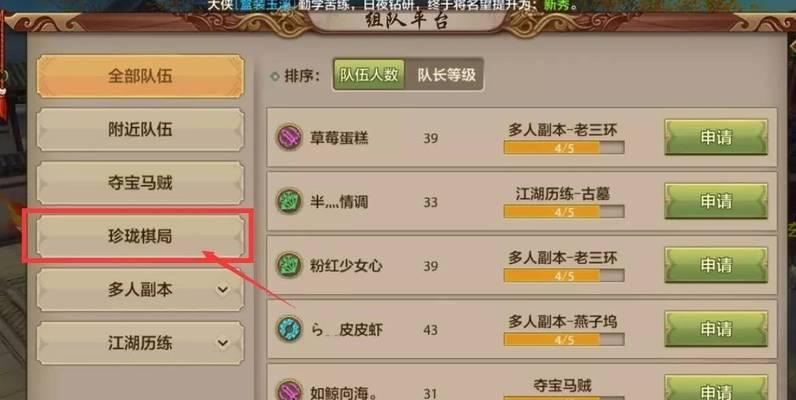Expand the 多人副本 category chevron
Image resolution: width=796 pixels, height=400 pixels.
222,290
